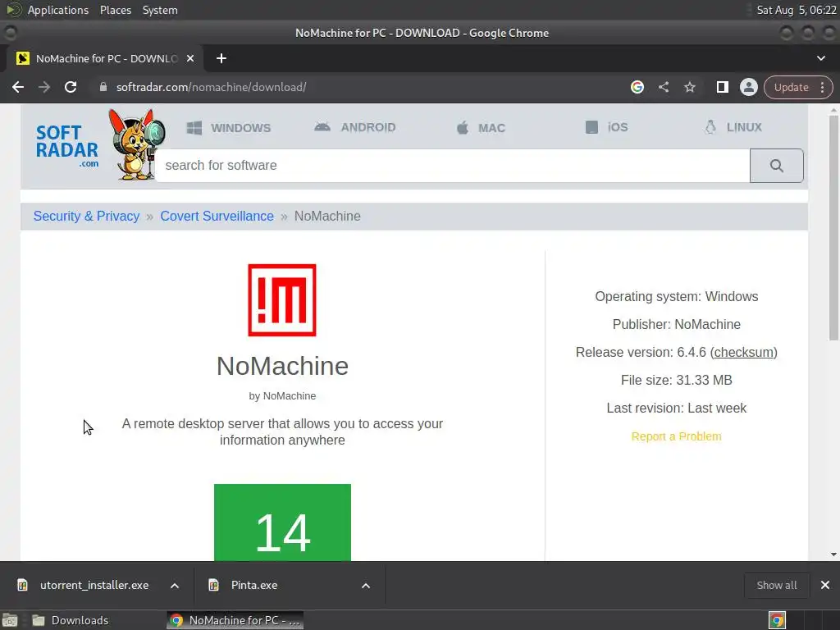Click the Chrome icon in the bottom panel
The image size is (840, 630).
click(777, 620)
